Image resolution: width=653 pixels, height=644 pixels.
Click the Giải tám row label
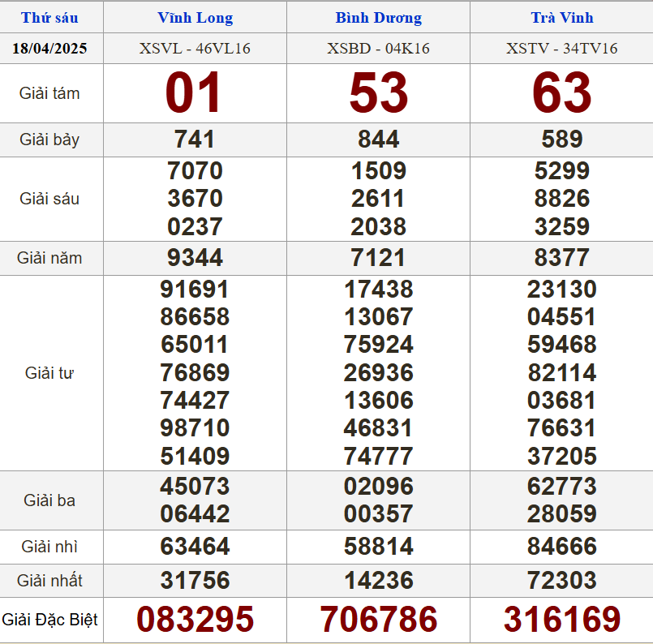tap(50, 93)
